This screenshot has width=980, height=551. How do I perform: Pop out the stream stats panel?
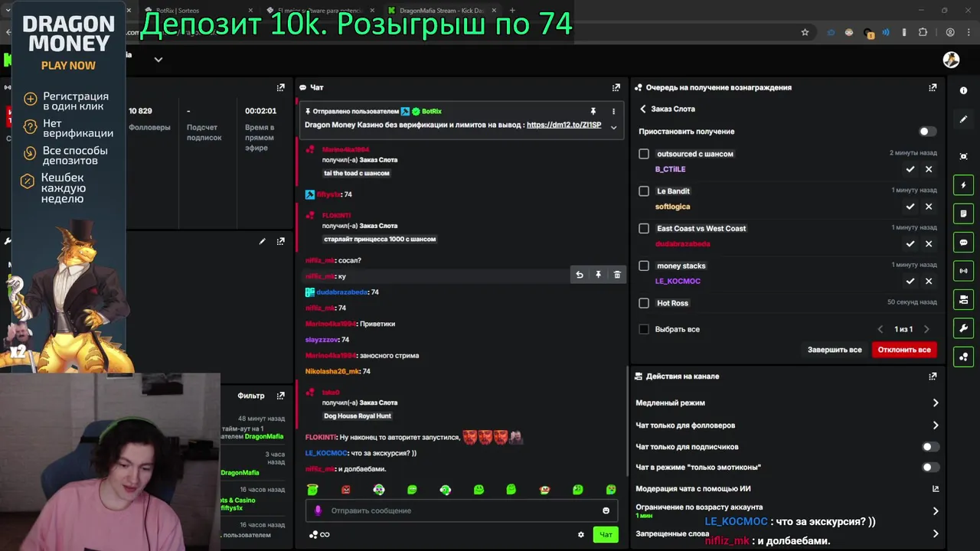(280, 87)
